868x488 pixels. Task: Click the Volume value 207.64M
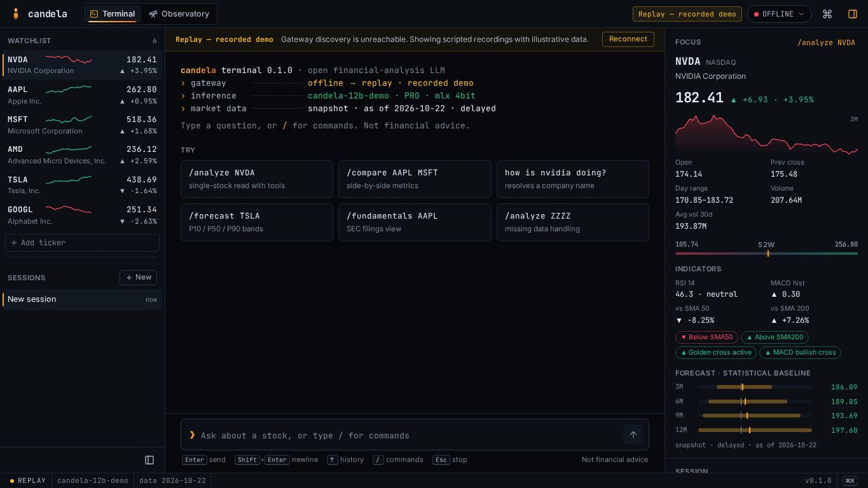786,200
